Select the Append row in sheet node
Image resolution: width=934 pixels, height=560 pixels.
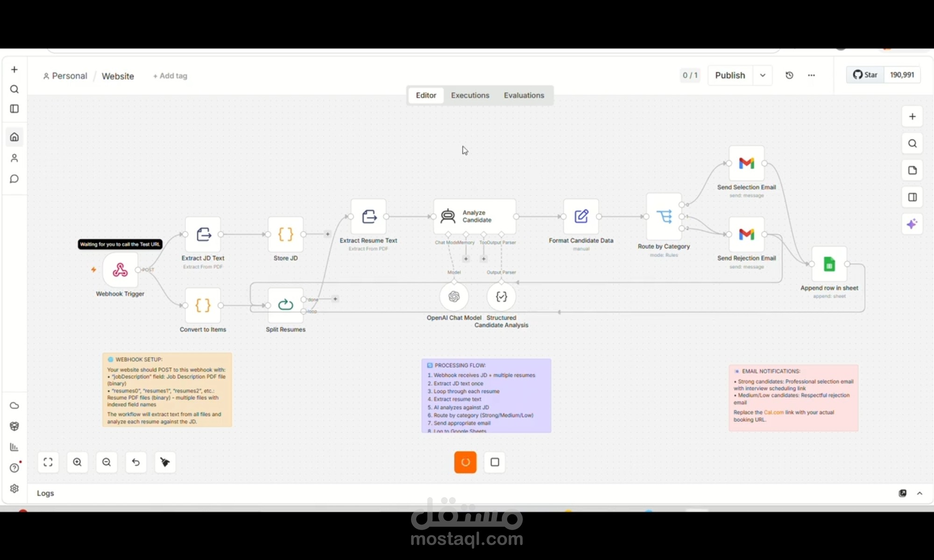tap(829, 264)
